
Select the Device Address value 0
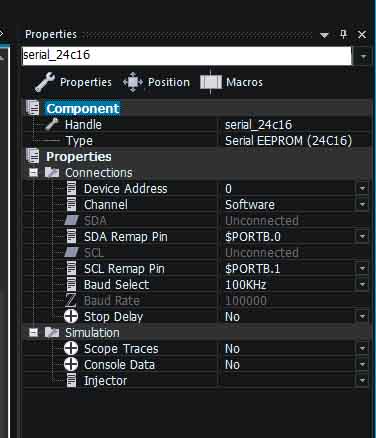pos(228,189)
